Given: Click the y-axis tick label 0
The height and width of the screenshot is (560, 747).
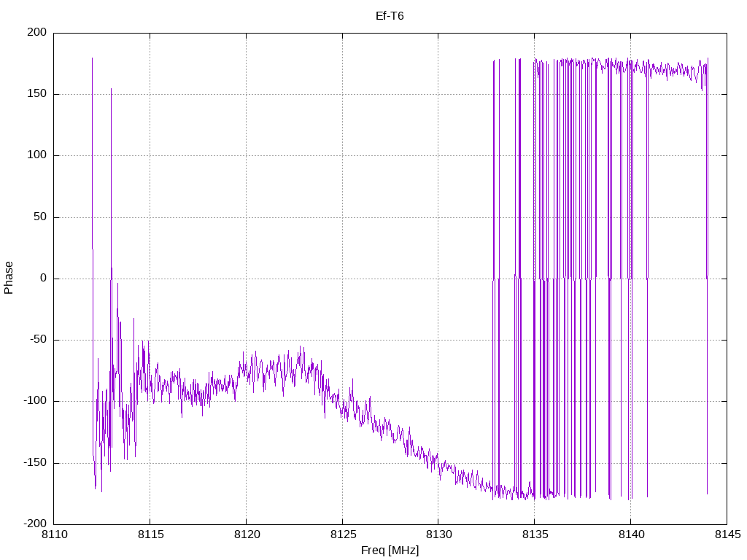Looking at the screenshot, I should [44, 278].
